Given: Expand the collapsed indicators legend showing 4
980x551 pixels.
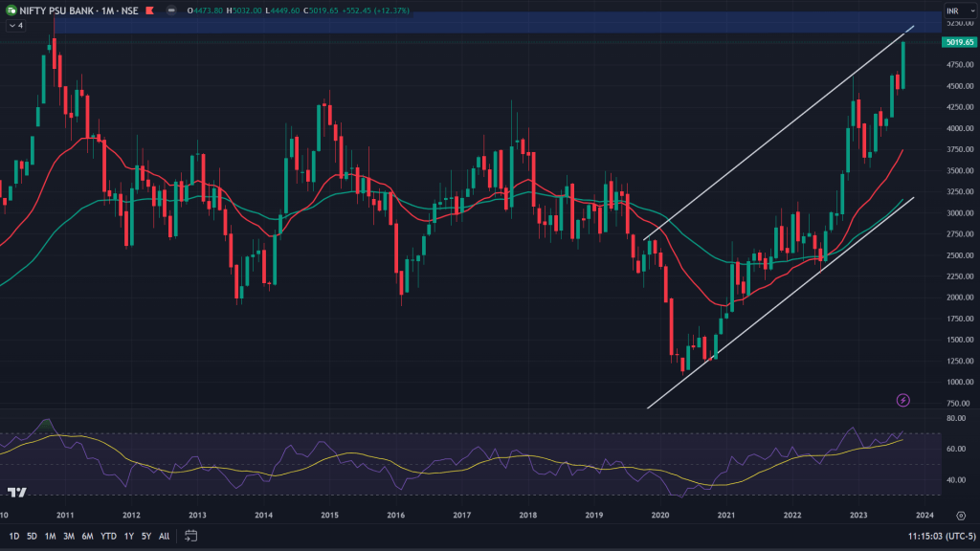Looking at the screenshot, I should [x=15, y=26].
